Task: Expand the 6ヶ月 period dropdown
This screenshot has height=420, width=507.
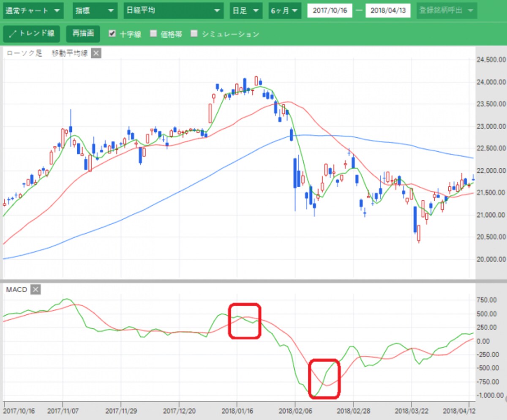Action: [285, 11]
